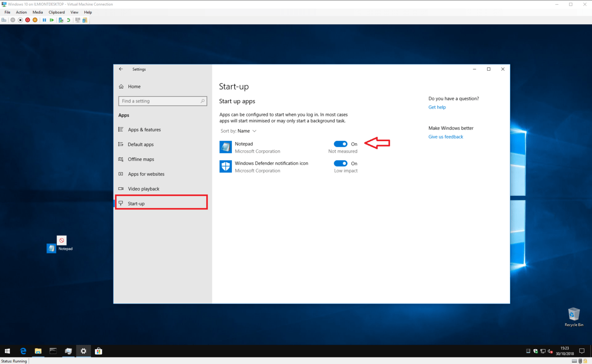Open the Action menu in the VM window
The image size is (592, 364).
21,12
